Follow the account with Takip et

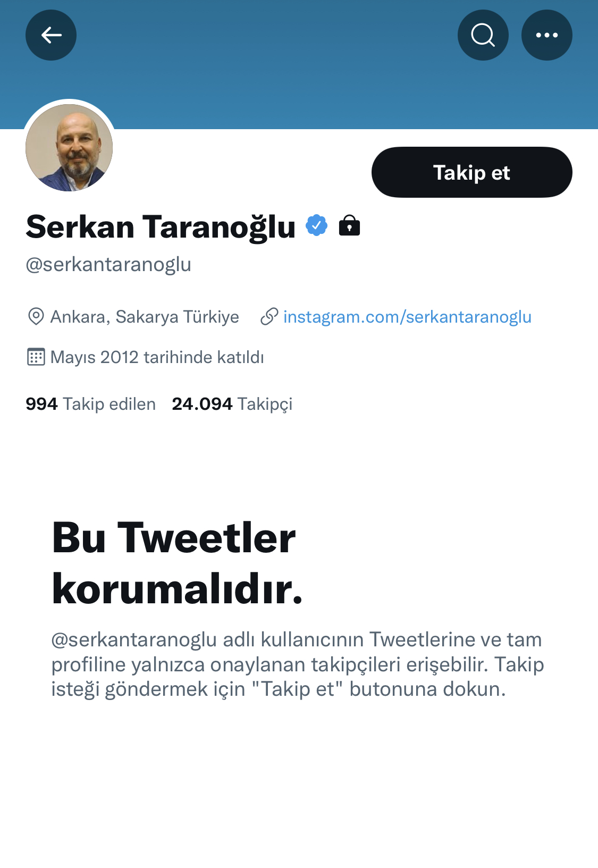471,172
